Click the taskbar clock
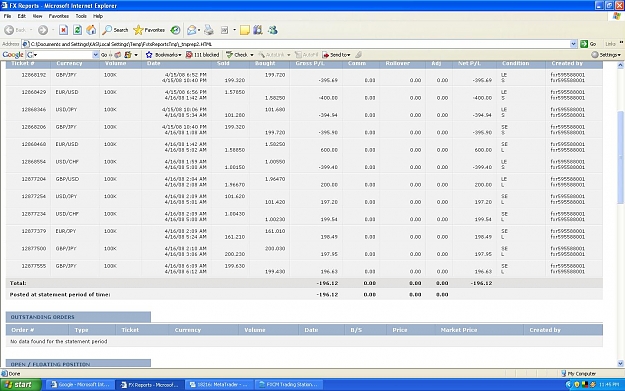This screenshot has height=391, width=625. pos(609,385)
